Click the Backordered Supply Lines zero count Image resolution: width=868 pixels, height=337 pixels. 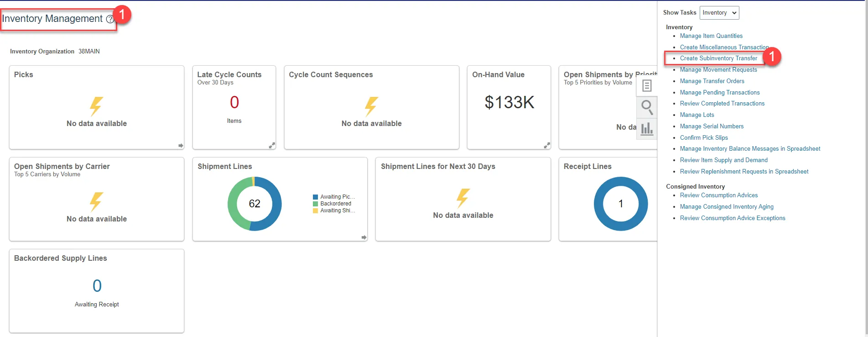coord(97,286)
